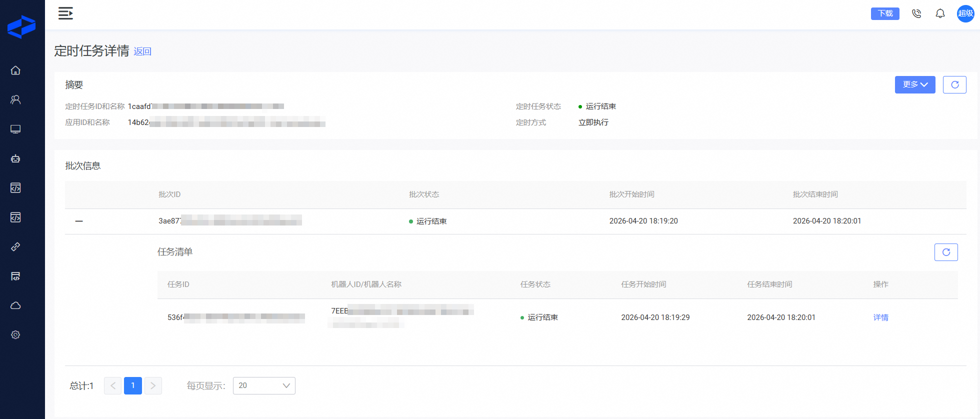Expand the 更多 dropdown button
The height and width of the screenshot is (419, 980).
(915, 84)
